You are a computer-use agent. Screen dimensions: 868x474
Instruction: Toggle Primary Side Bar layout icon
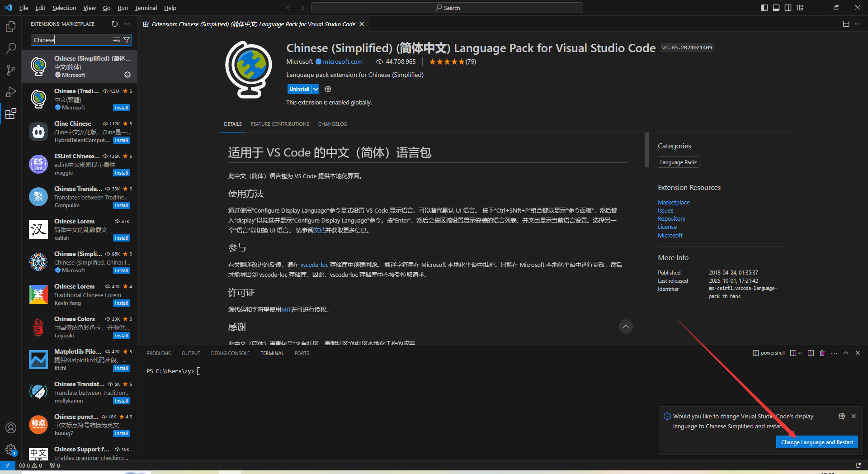[x=764, y=8]
